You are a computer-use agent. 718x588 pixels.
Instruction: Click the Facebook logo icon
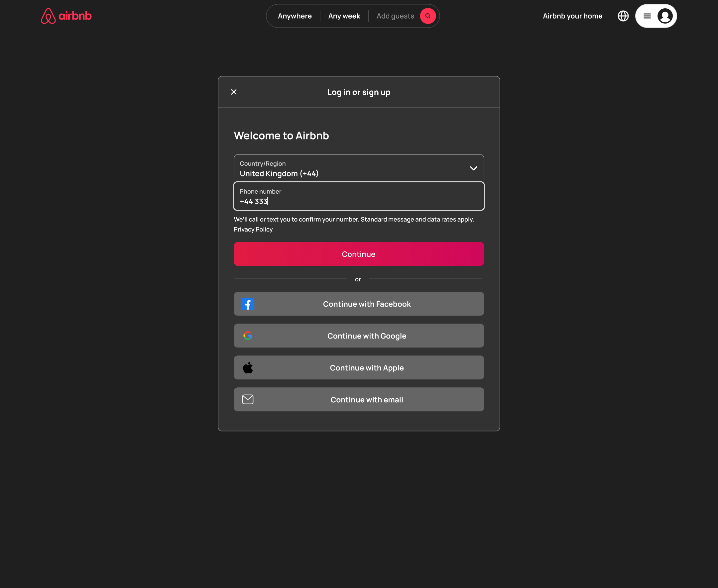point(248,304)
